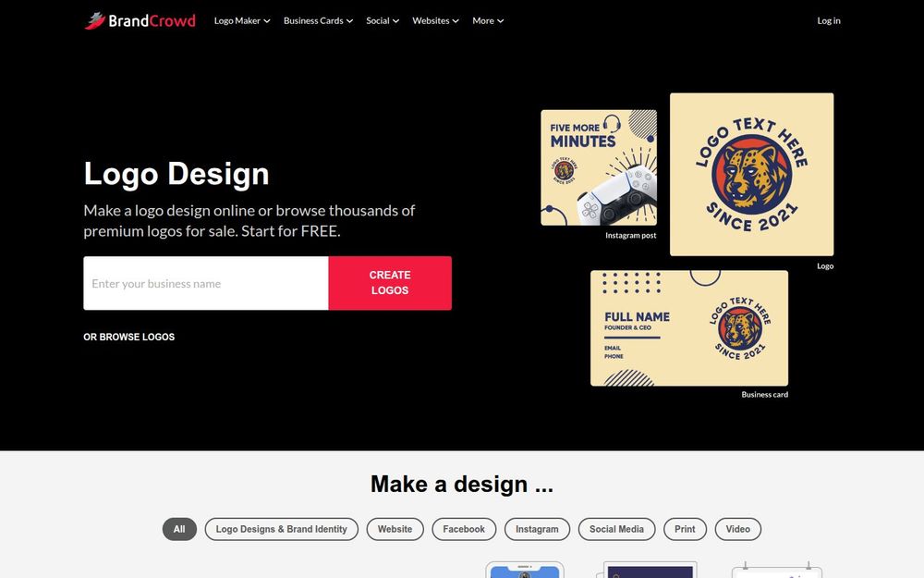The height and width of the screenshot is (578, 924).
Task: Select the Logo Designs & Brand Identity filter
Action: coord(281,529)
